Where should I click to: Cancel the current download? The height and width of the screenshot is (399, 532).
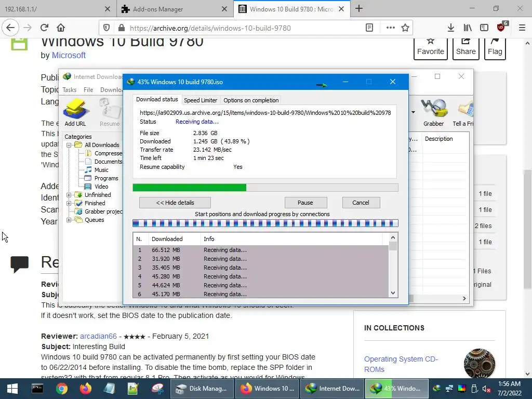coord(361,203)
